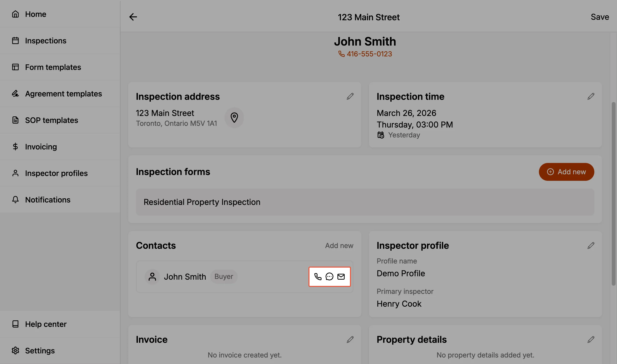Click the back arrow icon
The height and width of the screenshot is (364, 617).
pyautogui.click(x=133, y=17)
